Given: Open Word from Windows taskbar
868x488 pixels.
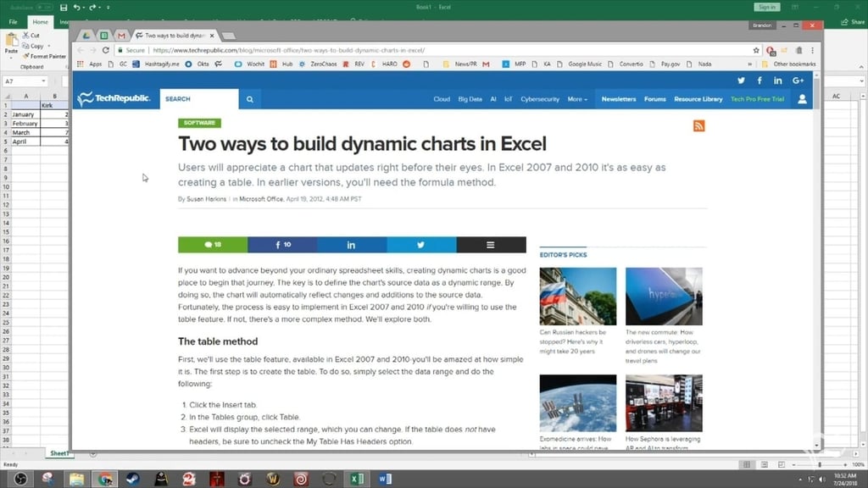Looking at the screenshot, I should (386, 479).
